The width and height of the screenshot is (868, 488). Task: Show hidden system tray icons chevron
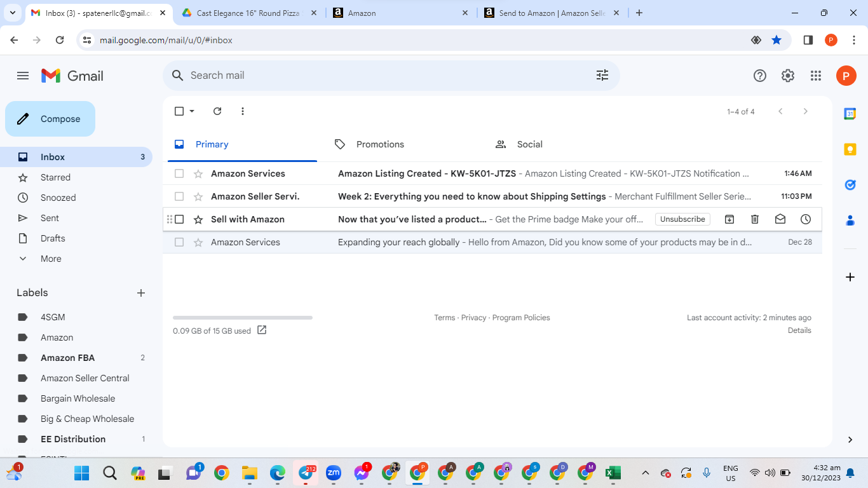pyautogui.click(x=646, y=473)
